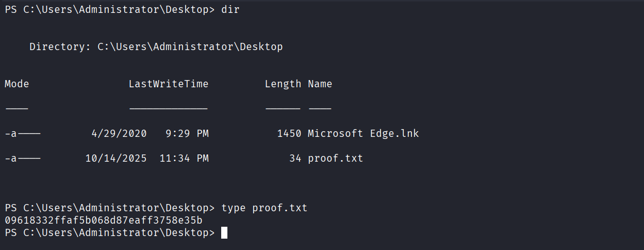The height and width of the screenshot is (250, 644).
Task: Click the LastWriteTime column header
Action: pos(168,84)
